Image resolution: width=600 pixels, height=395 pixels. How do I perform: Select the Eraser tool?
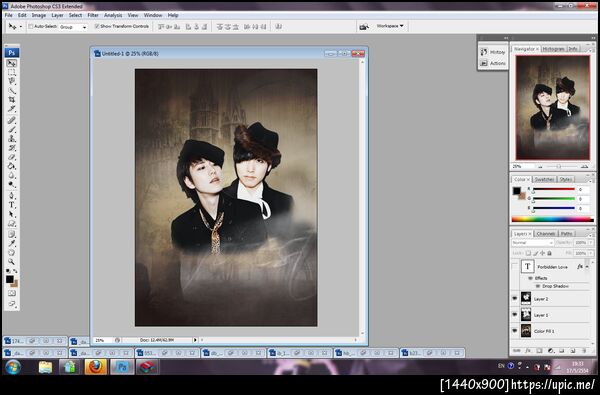point(11,157)
